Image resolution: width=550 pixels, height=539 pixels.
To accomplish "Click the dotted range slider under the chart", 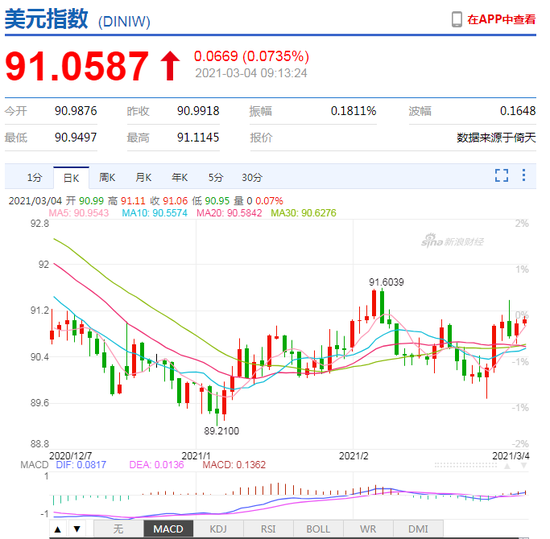I will 465,465.
